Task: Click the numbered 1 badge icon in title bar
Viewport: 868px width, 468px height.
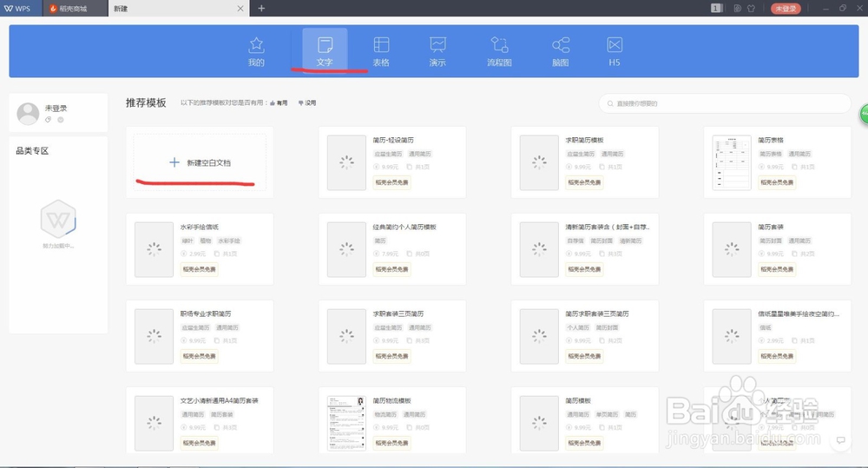Action: [x=716, y=9]
